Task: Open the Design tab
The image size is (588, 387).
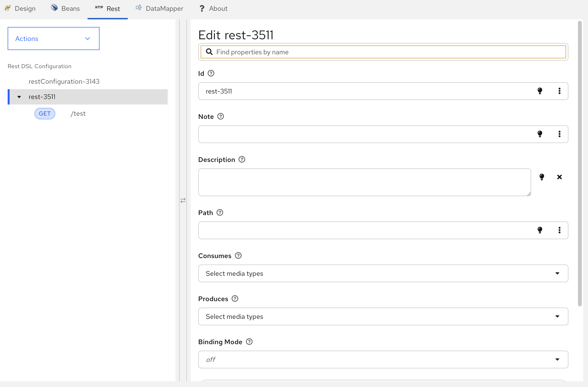Action: [20, 9]
